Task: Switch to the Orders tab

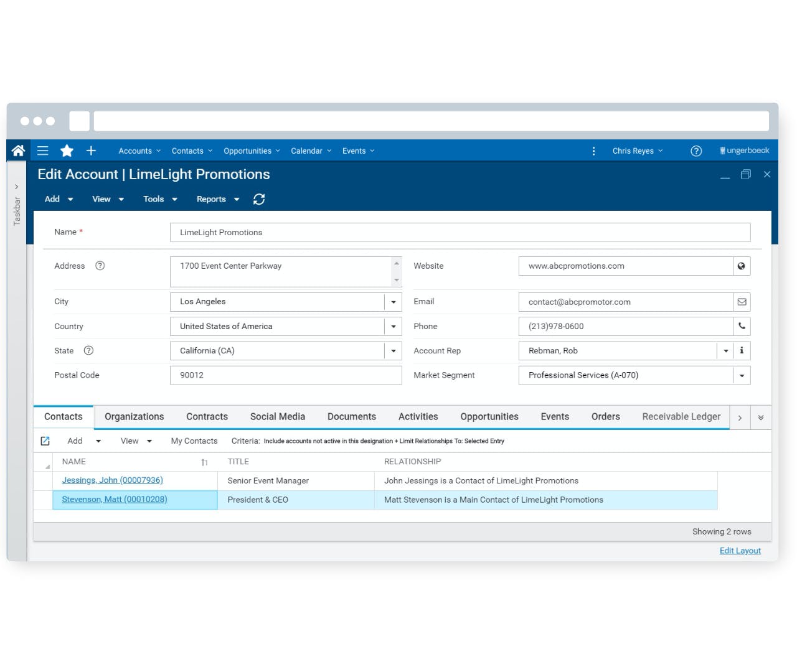Action: point(606,417)
